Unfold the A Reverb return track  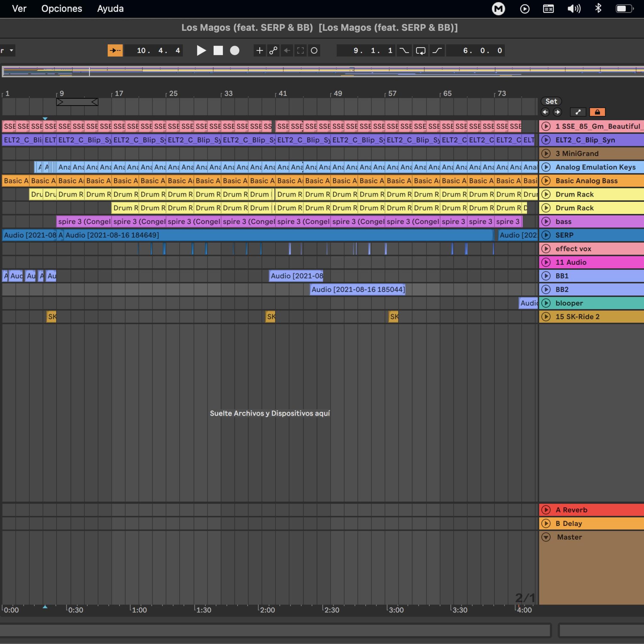(x=546, y=510)
